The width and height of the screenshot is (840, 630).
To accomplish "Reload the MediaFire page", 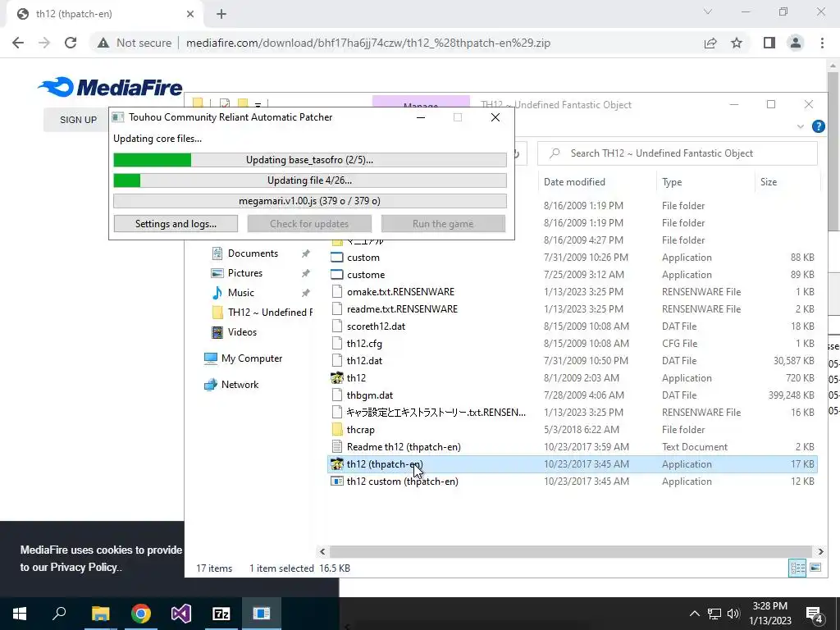I will click(x=71, y=43).
